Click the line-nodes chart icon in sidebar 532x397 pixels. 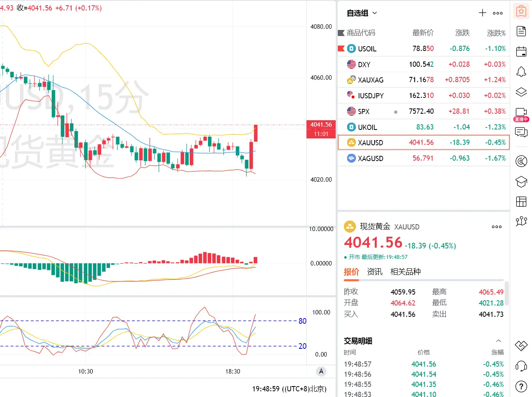[521, 221]
